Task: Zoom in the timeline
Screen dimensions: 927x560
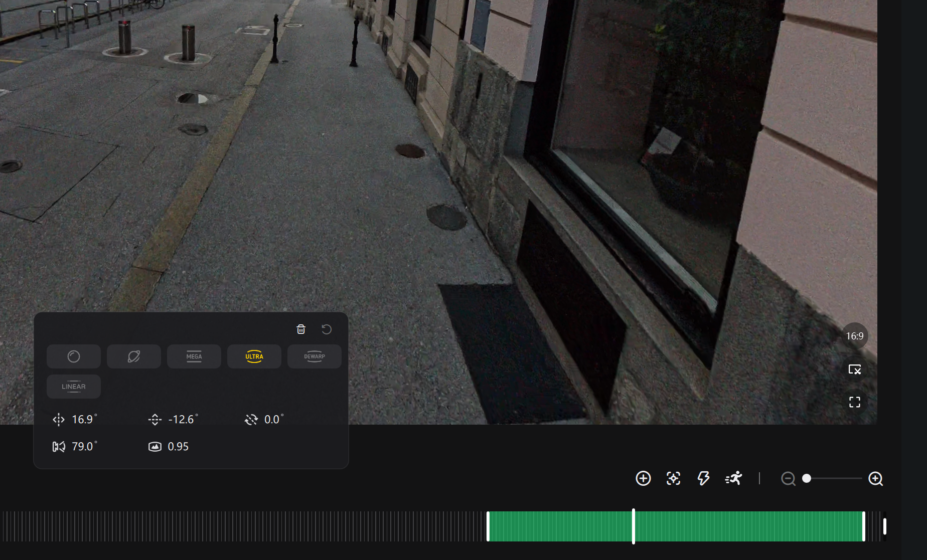Action: [x=876, y=479]
